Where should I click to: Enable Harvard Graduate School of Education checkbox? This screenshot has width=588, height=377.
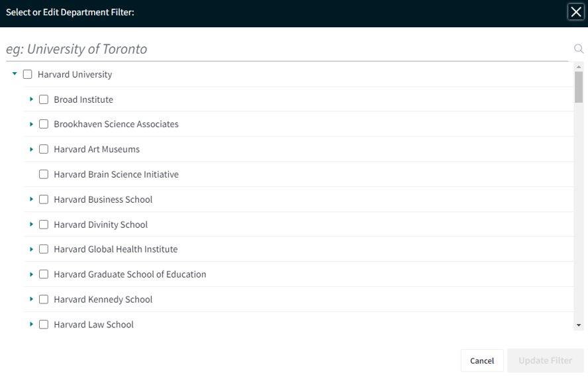point(44,274)
